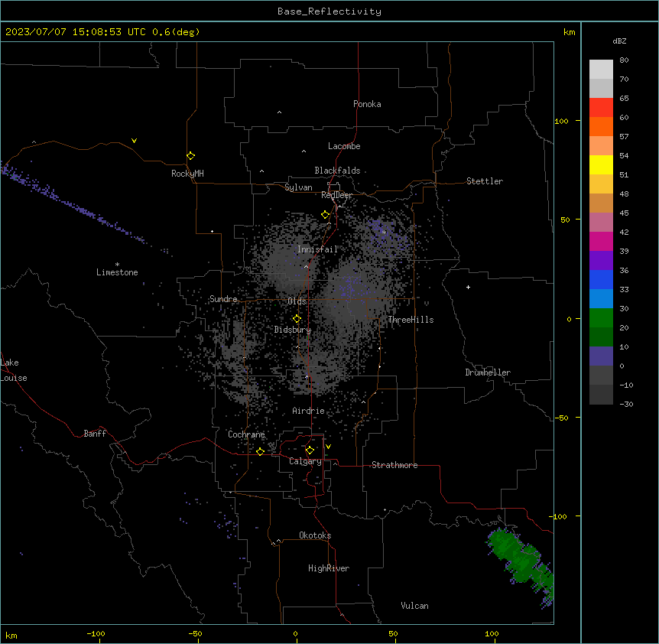Image resolution: width=659 pixels, height=644 pixels.
Task: Select the Lake Louise label
Action: [14, 370]
